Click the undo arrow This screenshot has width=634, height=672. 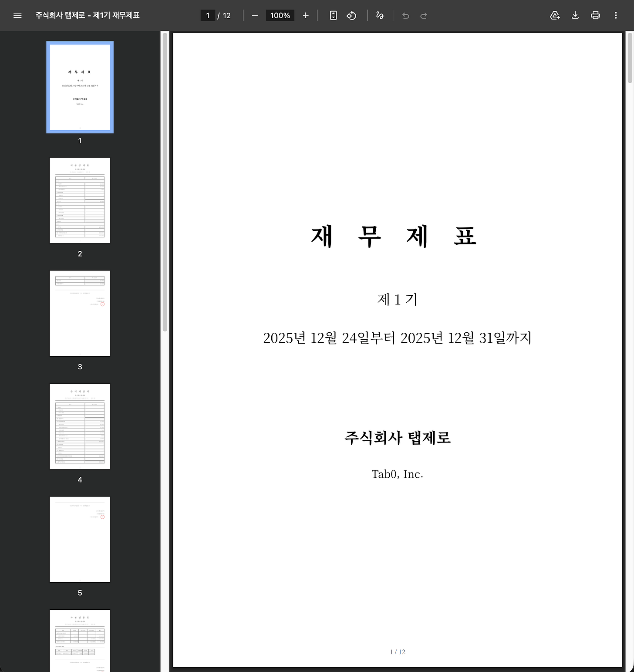tap(406, 15)
